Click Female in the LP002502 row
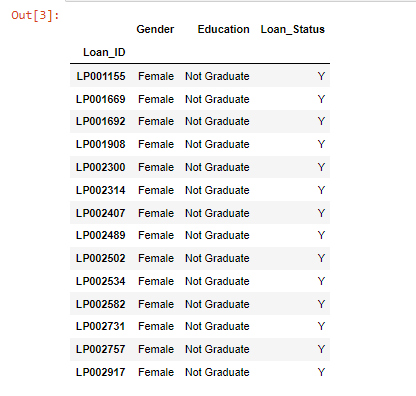This screenshot has width=416, height=396. click(x=156, y=258)
